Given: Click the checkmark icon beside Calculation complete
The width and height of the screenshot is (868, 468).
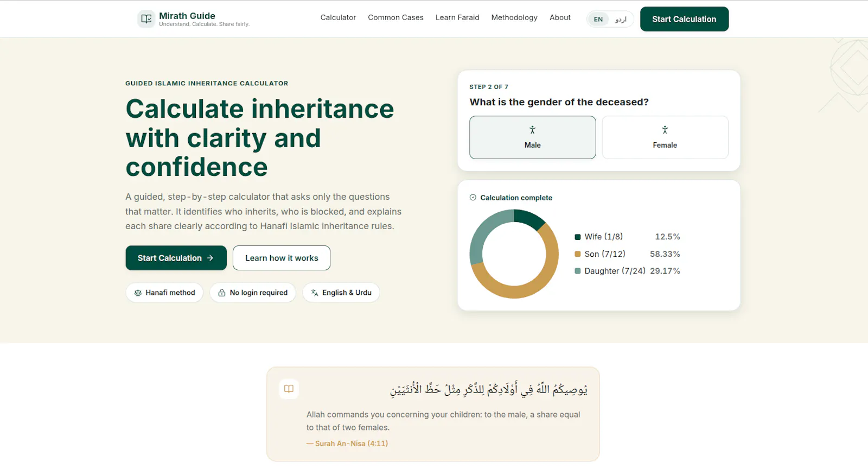Looking at the screenshot, I should tap(473, 198).
